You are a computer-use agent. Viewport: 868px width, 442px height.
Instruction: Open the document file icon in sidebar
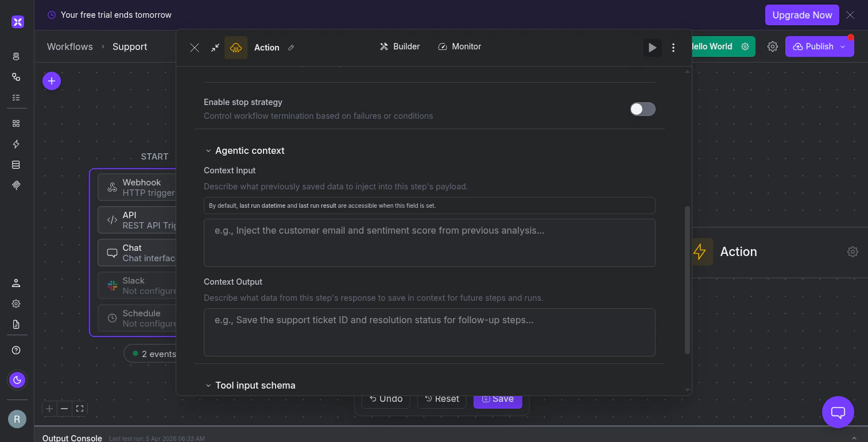(x=16, y=324)
